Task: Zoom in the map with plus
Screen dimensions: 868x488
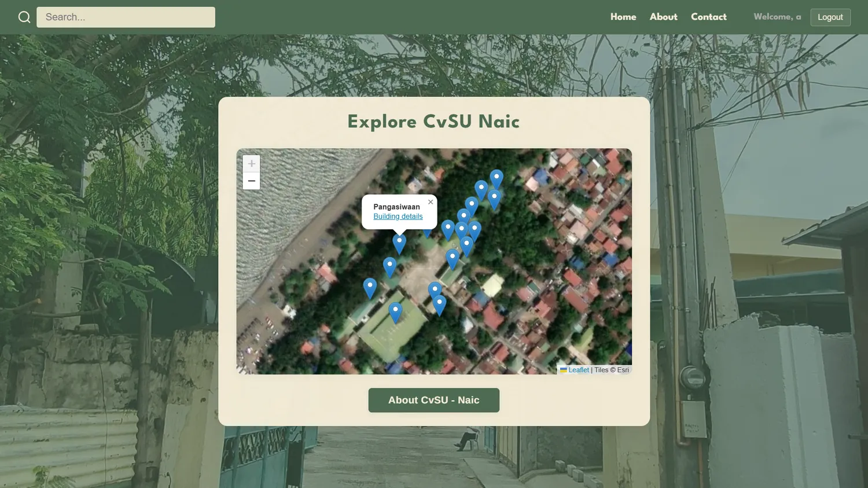Action: pyautogui.click(x=251, y=164)
